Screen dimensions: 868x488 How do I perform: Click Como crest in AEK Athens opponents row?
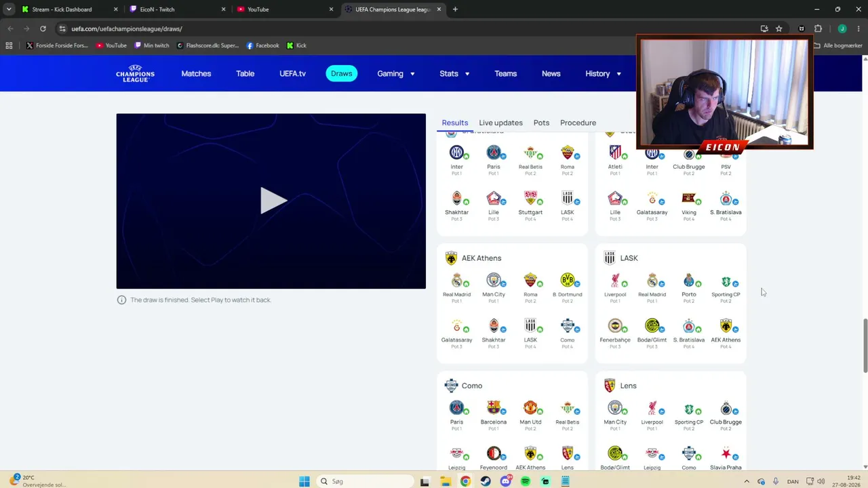[568, 325]
